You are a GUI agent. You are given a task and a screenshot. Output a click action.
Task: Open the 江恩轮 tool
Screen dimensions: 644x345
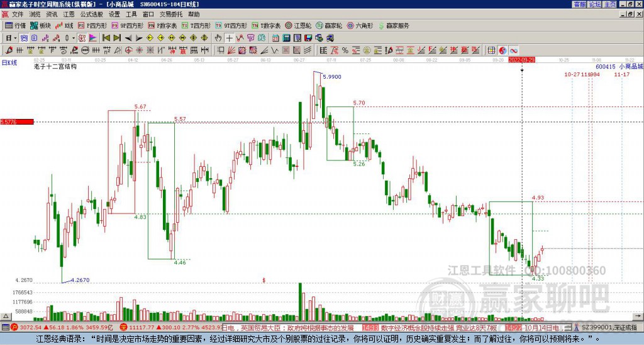click(299, 25)
